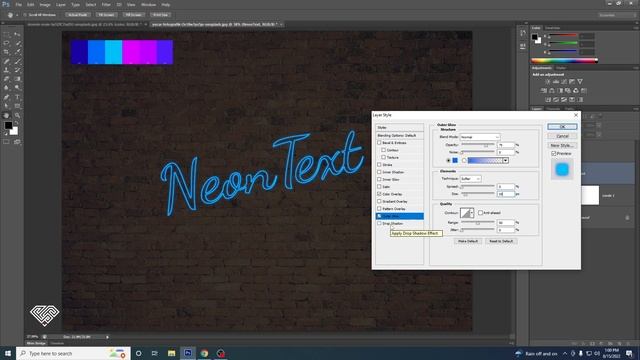640x360 pixels.
Task: Enable the Gradient Overlay checkbox
Action: (x=379, y=202)
